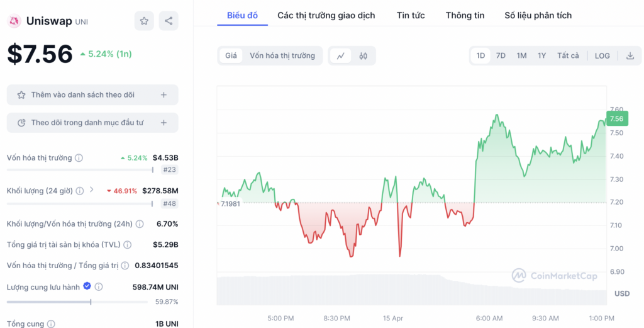The image size is (644, 328).
Task: Toggle LOG scale on chart
Action: 602,56
